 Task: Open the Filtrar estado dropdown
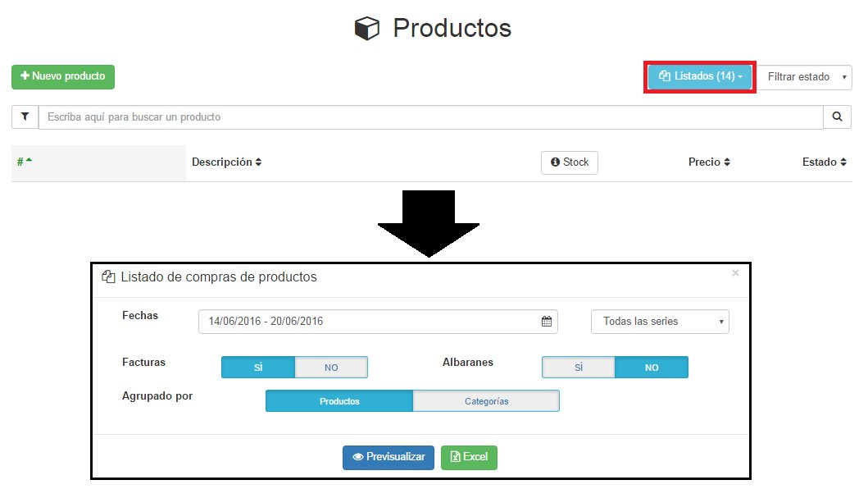point(804,77)
